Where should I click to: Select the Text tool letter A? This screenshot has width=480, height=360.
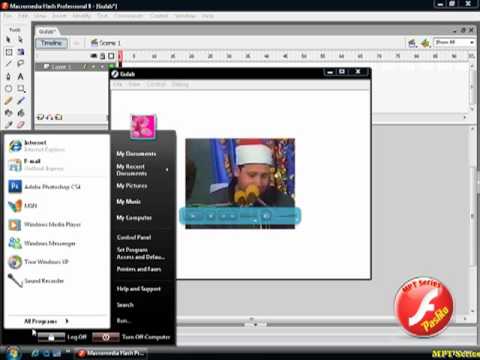point(21,76)
